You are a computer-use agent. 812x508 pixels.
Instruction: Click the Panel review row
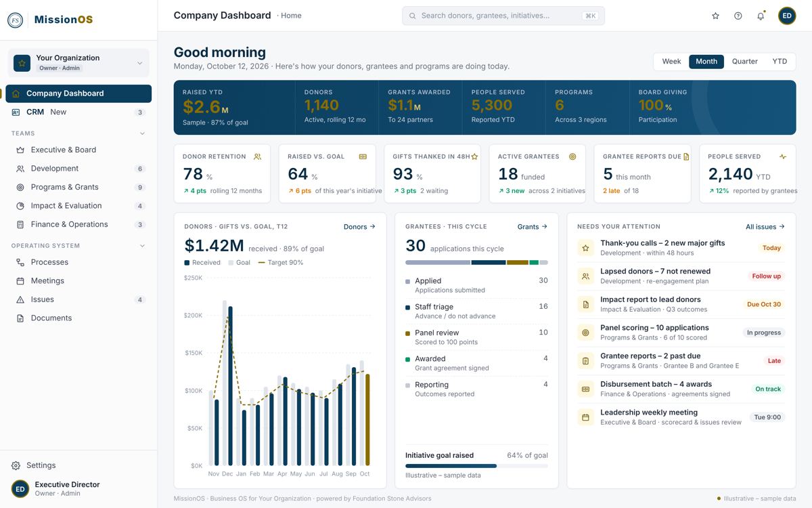coord(476,337)
